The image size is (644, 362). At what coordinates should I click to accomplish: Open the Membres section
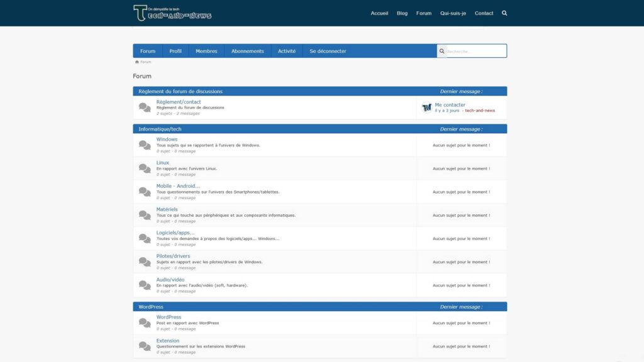click(x=206, y=50)
